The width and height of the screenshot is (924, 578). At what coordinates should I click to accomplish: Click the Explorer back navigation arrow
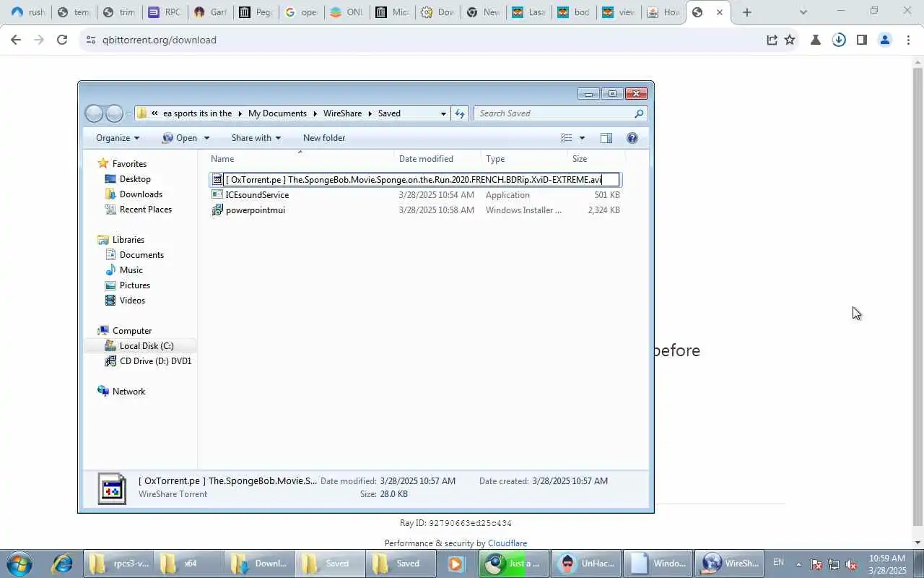pos(94,113)
